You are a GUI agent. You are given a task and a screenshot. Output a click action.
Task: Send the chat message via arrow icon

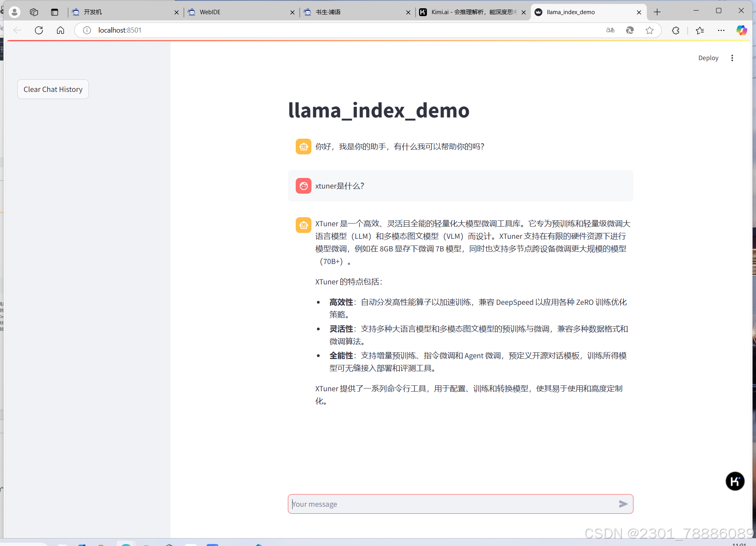pyautogui.click(x=623, y=504)
